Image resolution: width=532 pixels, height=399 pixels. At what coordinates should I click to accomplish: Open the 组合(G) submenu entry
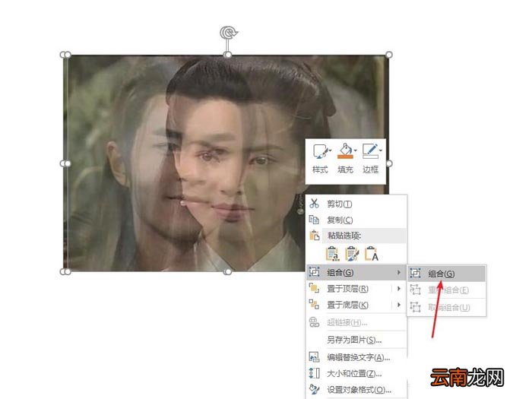click(x=356, y=272)
